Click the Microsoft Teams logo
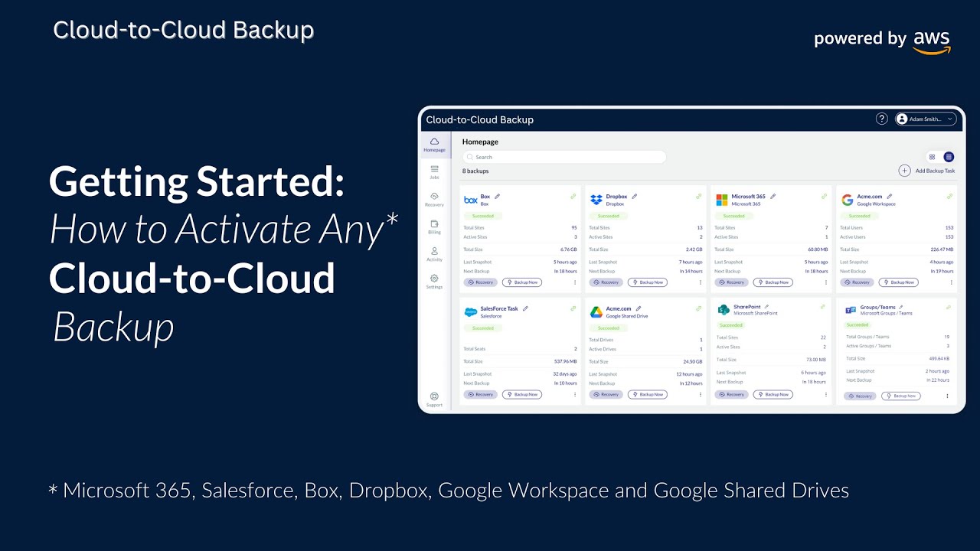Image resolution: width=980 pixels, height=551 pixels. tap(851, 310)
